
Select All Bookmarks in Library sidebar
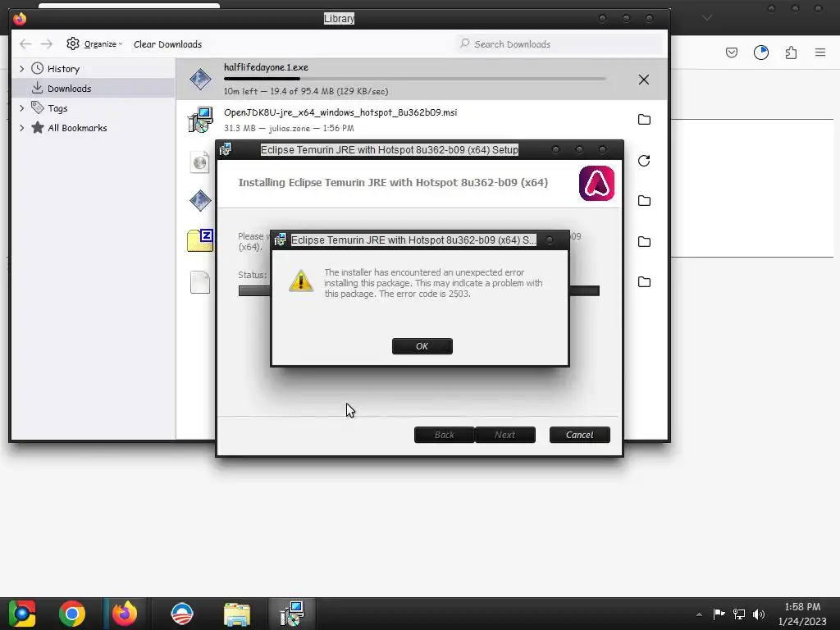(x=77, y=128)
